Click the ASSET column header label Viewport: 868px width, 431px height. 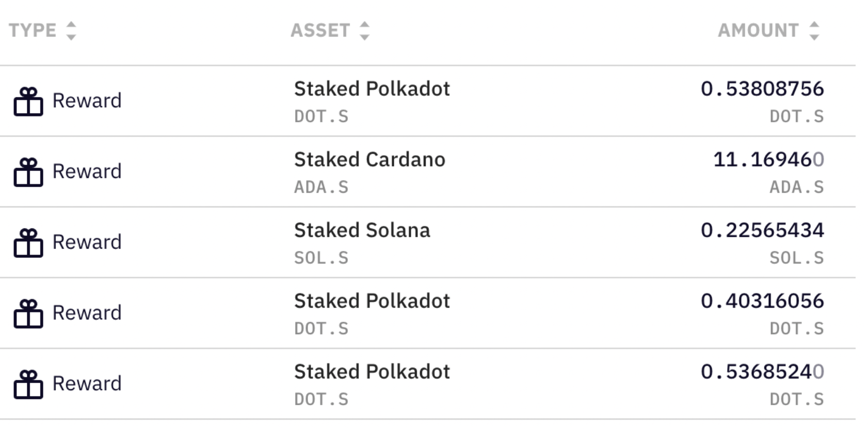320,30
